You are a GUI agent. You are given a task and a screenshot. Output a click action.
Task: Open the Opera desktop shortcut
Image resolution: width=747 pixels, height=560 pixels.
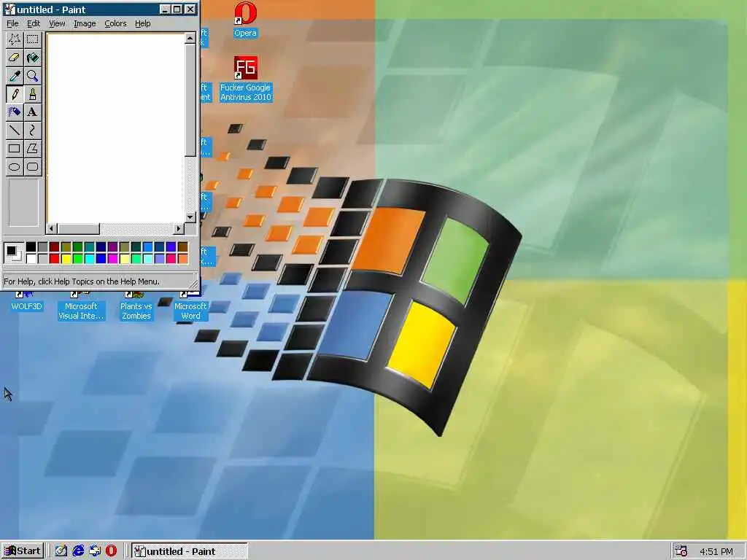click(245, 20)
